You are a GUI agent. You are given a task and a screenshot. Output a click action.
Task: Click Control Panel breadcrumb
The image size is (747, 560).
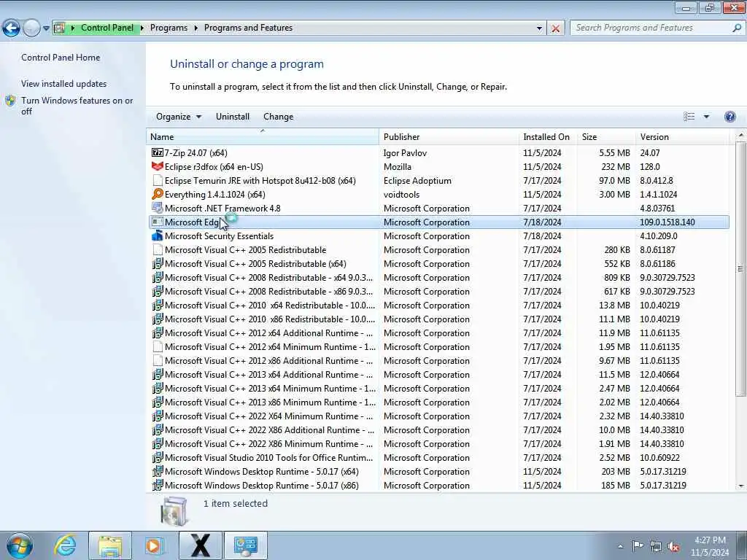[107, 28]
